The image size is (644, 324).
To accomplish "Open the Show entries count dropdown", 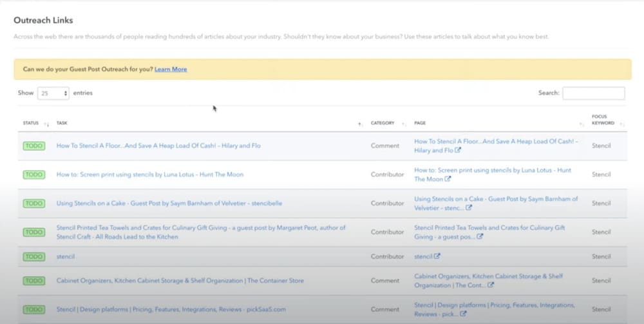I will click(x=53, y=93).
